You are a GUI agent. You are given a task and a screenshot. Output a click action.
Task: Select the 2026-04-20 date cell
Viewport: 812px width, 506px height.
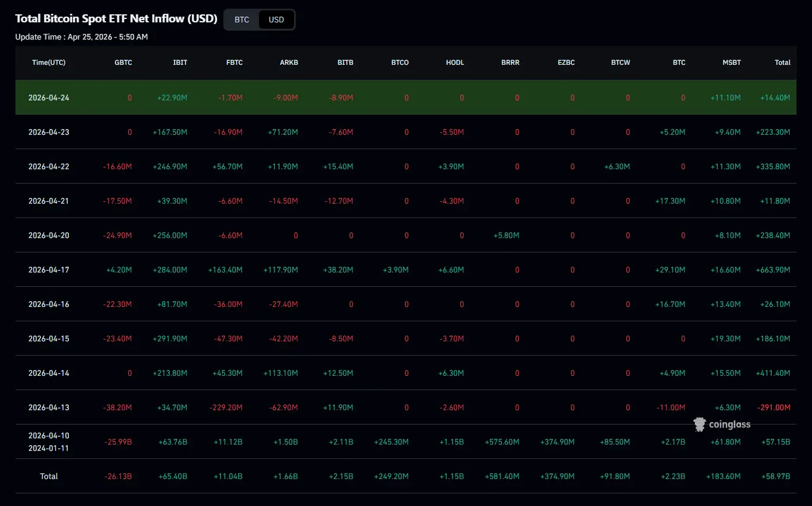(49, 235)
